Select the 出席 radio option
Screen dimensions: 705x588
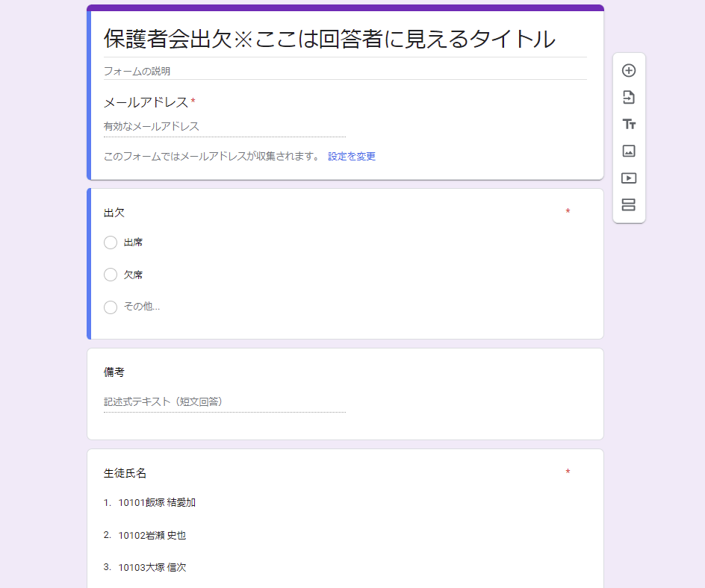point(111,243)
